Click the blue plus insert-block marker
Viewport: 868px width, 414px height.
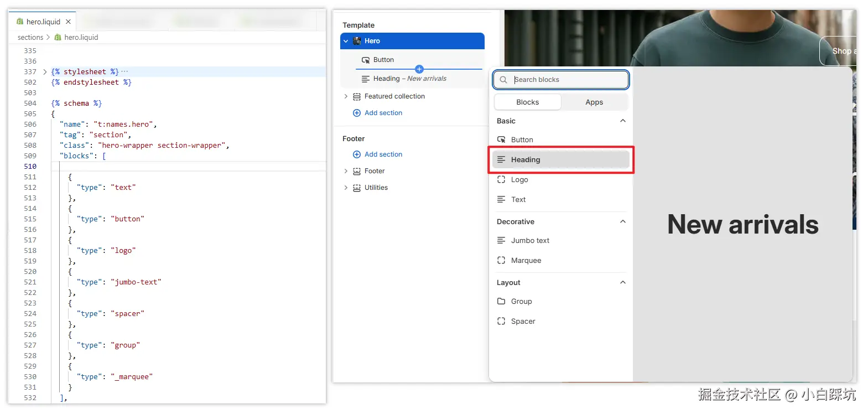coord(419,69)
